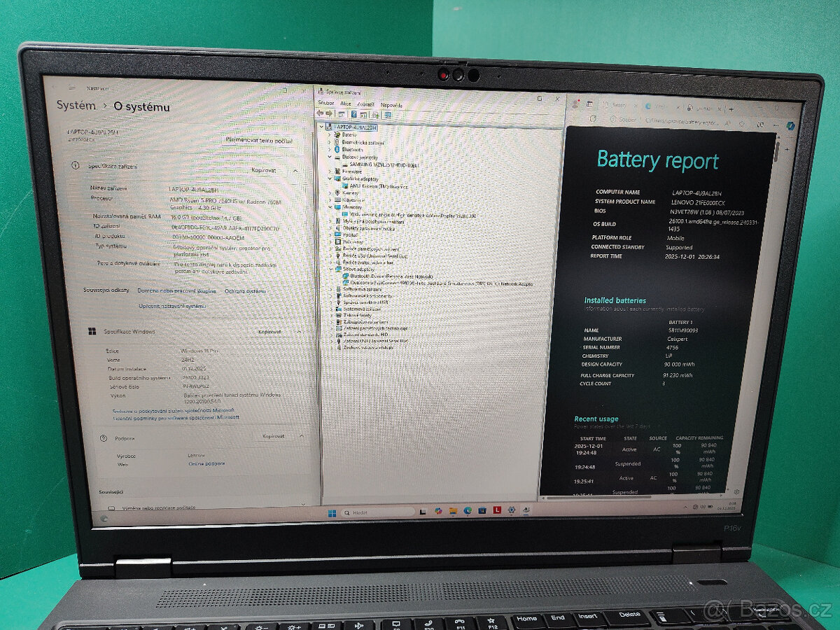Screen dimensions: 840x630
Task: Click the Settings hamburger menu icon
Action: [72, 87]
